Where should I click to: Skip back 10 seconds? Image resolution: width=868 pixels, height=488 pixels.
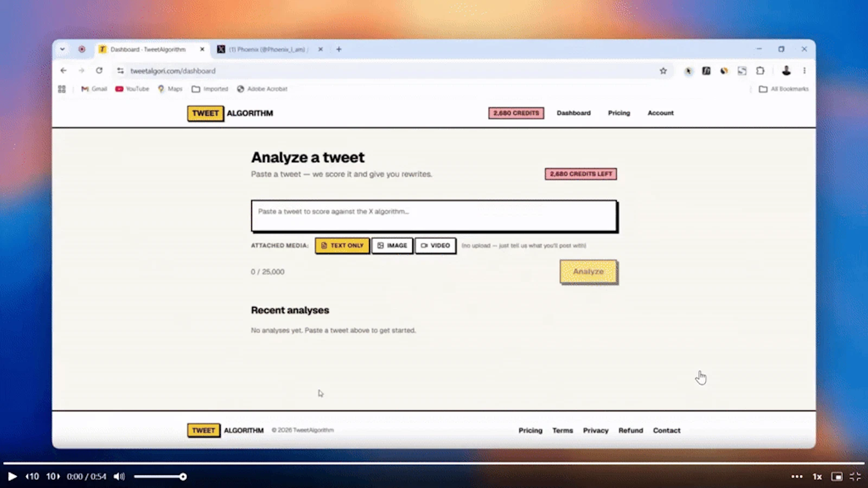point(33,477)
